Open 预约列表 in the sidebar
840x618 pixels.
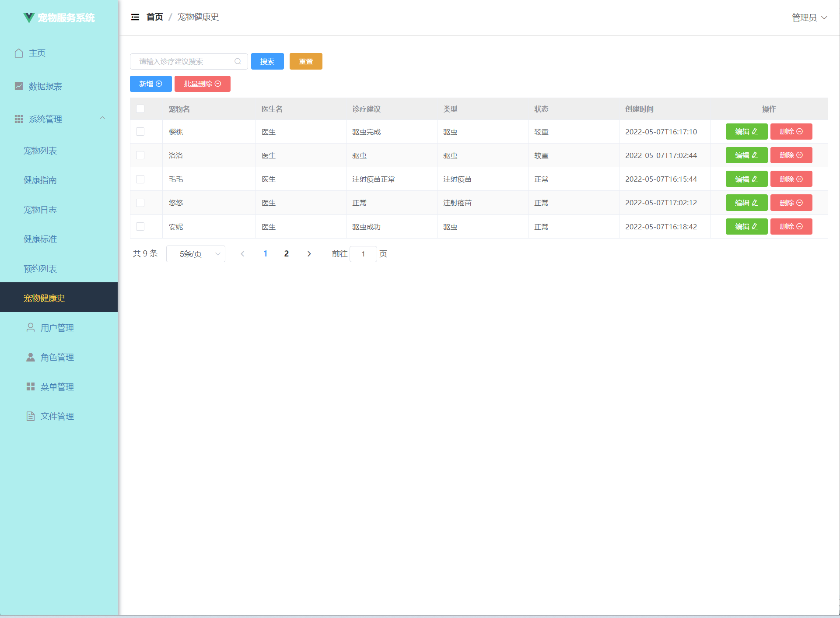(40, 269)
